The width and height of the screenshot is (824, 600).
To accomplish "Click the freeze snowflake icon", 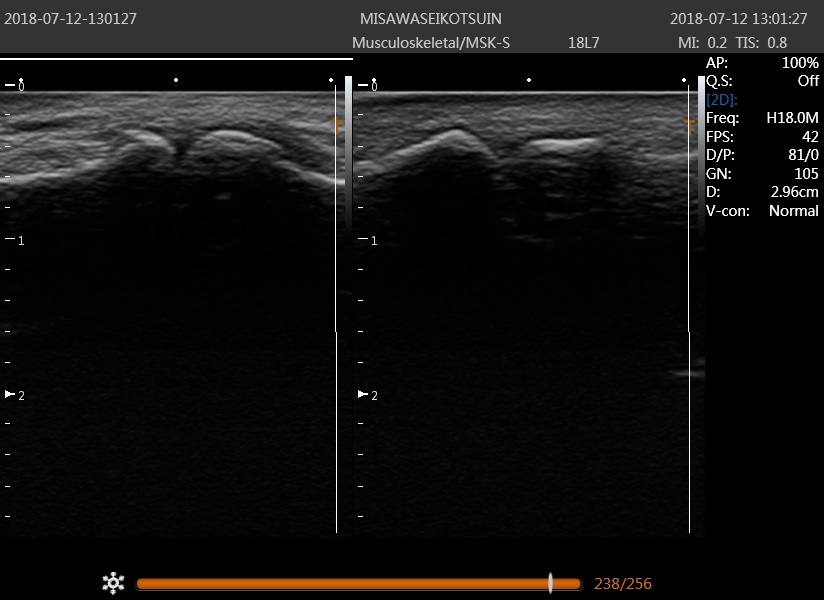I will coord(113,583).
